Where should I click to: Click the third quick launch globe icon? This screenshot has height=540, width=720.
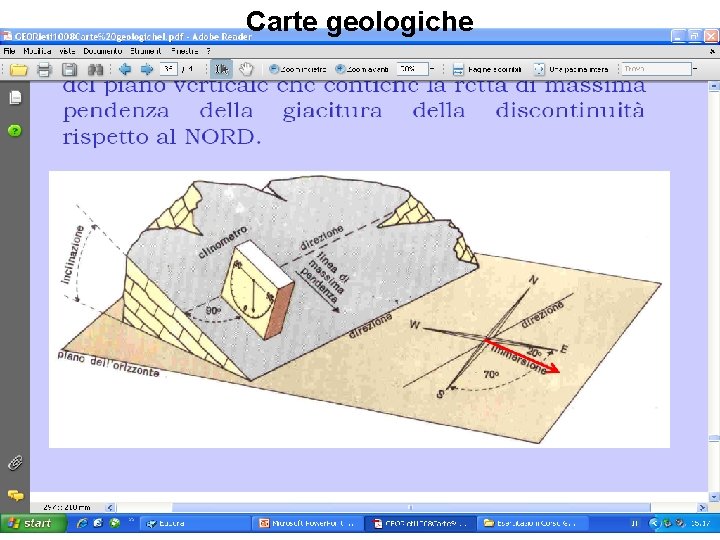tap(115, 523)
